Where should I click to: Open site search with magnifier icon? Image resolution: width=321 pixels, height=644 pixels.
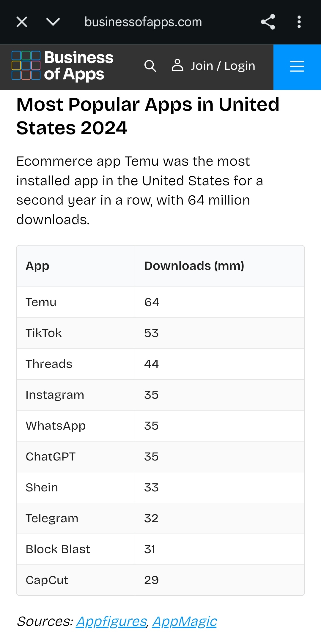(150, 66)
